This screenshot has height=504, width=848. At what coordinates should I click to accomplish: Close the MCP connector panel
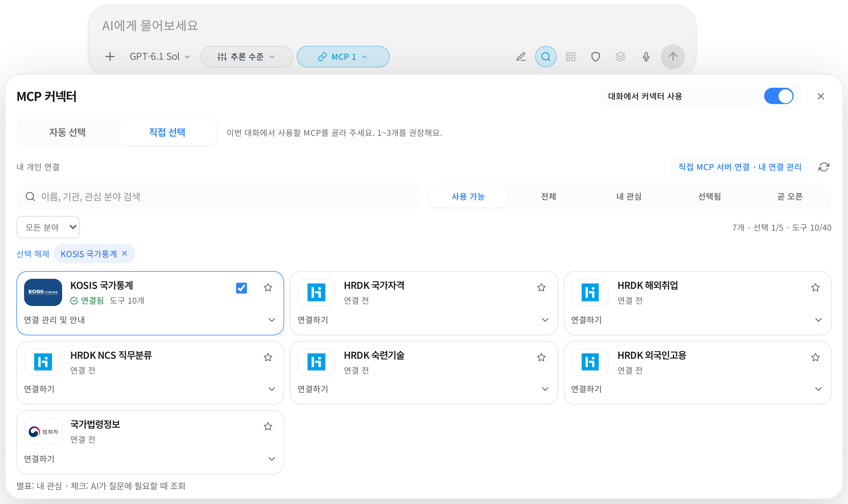point(821,97)
